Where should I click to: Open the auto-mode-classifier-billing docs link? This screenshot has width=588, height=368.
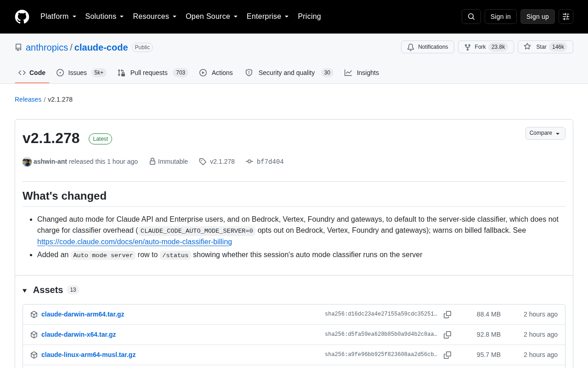pyautogui.click(x=135, y=241)
